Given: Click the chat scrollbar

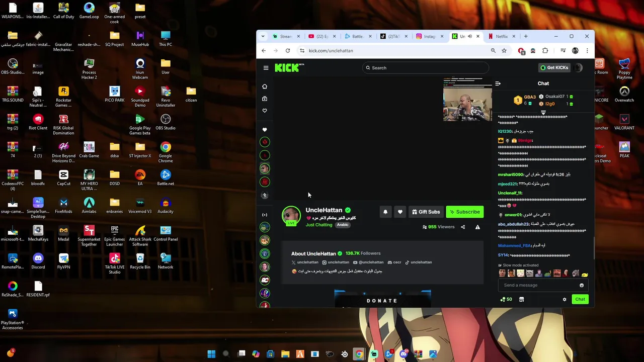Looking at the screenshot, I should (x=594, y=249).
